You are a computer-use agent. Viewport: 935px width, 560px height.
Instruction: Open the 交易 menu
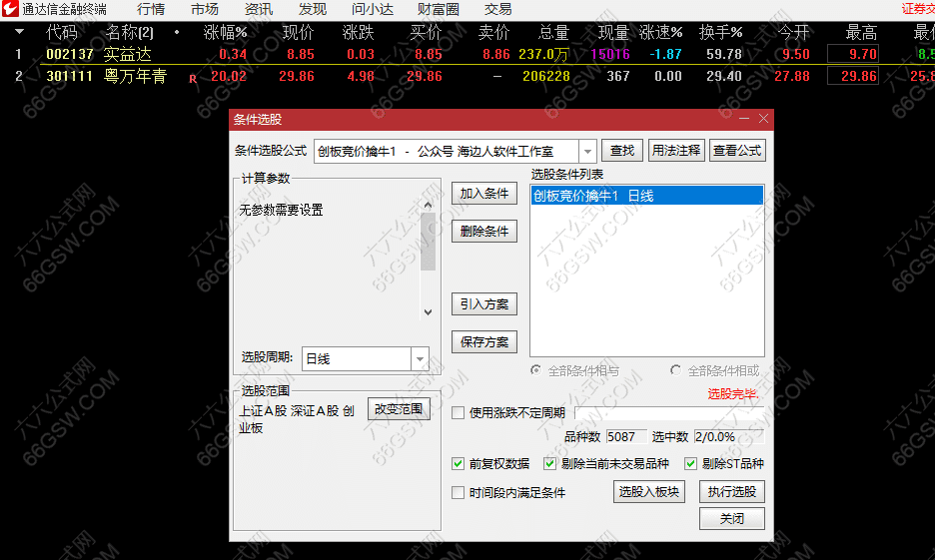tap(497, 9)
